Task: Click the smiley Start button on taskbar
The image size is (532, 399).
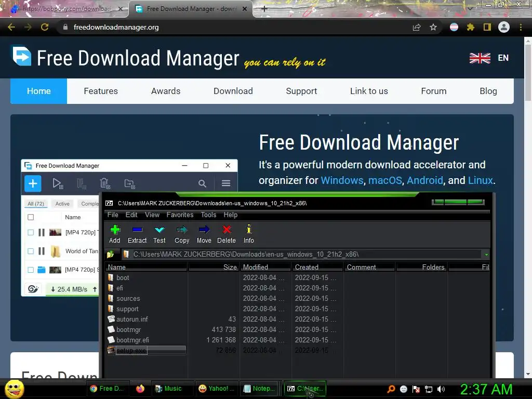Action: click(14, 389)
